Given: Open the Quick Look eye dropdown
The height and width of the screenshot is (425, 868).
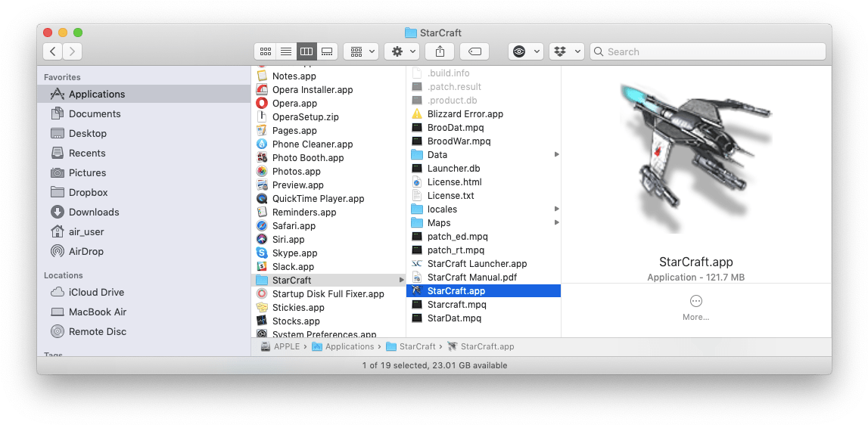Looking at the screenshot, I should 526,51.
